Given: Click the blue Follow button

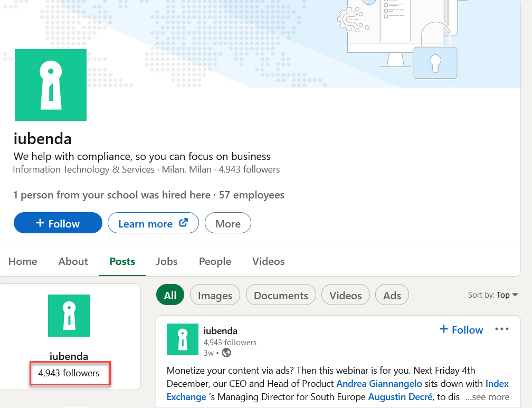Looking at the screenshot, I should click(58, 223).
